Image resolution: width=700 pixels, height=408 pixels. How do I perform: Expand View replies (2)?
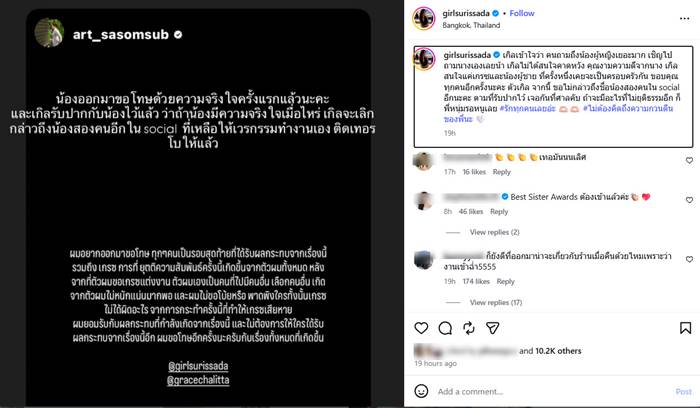click(494, 232)
